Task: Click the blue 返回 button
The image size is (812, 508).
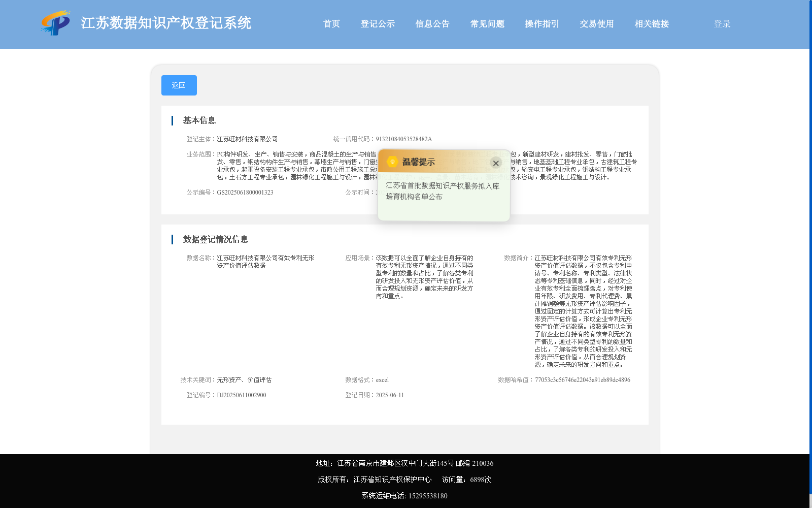Action: pos(179,85)
